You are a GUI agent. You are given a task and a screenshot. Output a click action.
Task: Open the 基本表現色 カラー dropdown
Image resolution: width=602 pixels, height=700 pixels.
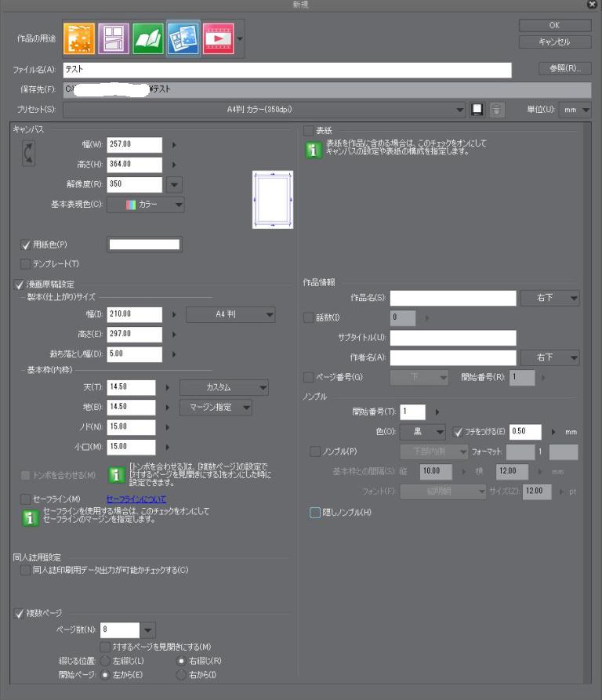tap(146, 205)
